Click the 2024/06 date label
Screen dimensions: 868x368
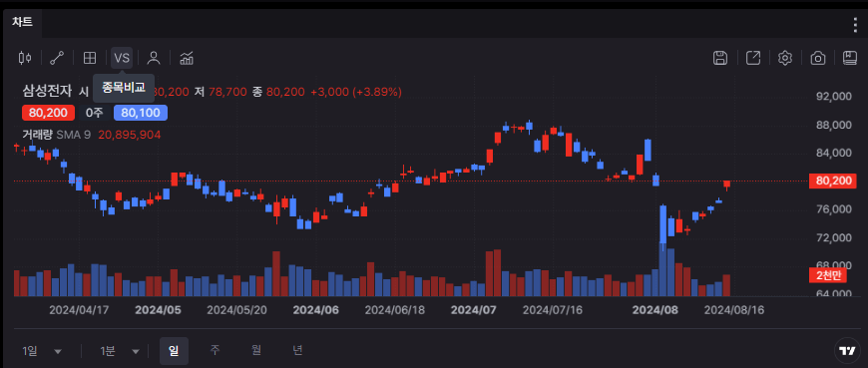coord(315,310)
